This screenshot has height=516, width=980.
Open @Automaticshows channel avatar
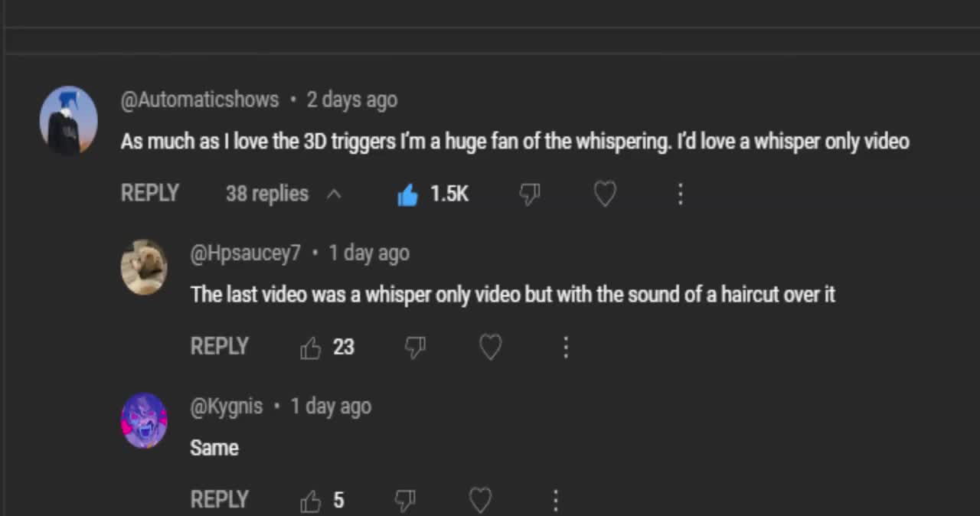69,120
